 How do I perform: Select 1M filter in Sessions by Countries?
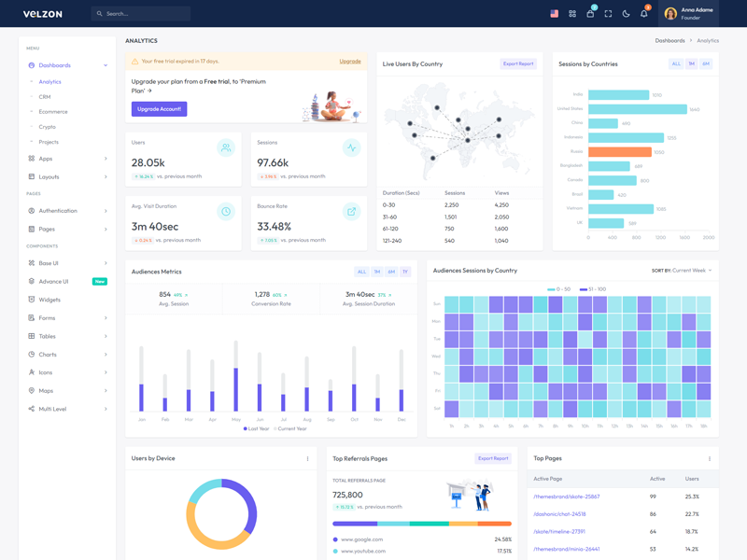pos(691,63)
